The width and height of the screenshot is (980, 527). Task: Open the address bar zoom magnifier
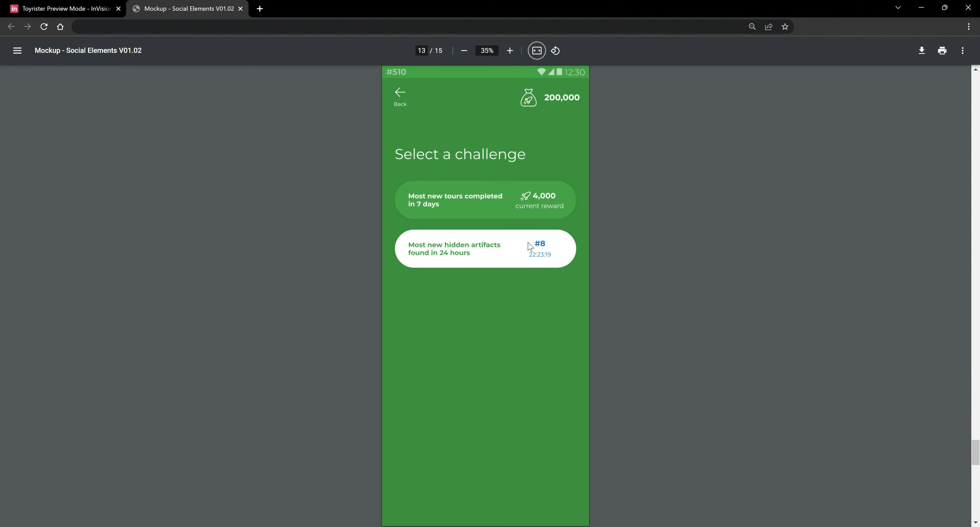752,26
